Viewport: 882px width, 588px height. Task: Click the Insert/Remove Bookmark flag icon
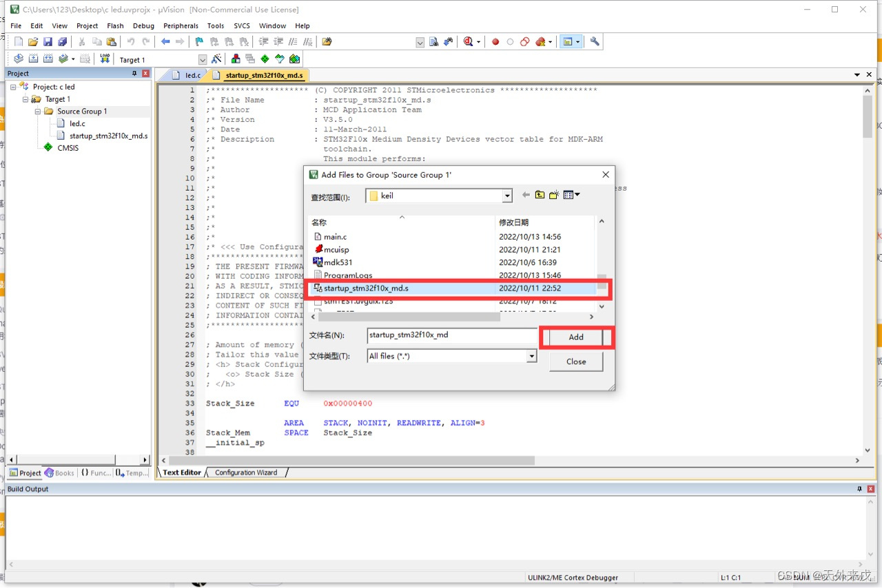tap(199, 42)
